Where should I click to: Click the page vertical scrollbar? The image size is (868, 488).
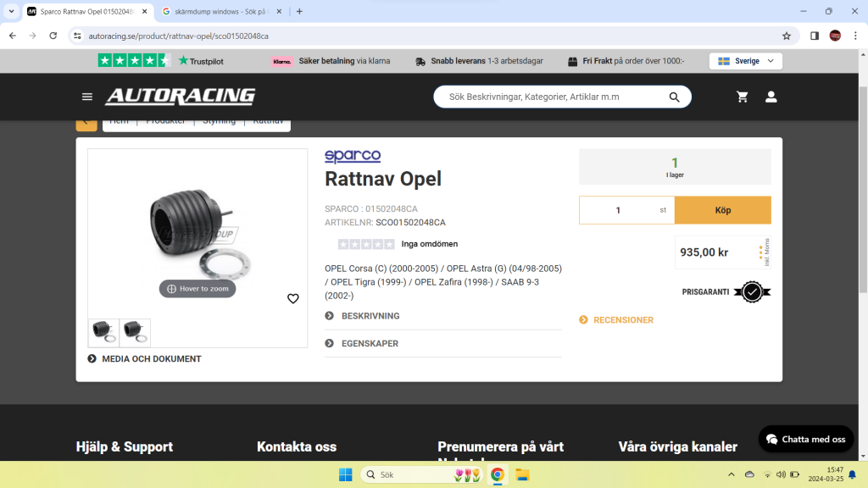[x=863, y=191]
